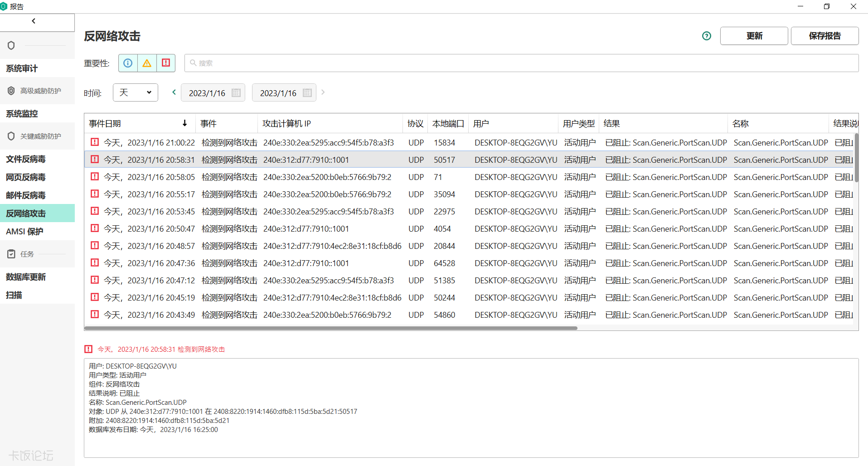Click vertical scrollbar of events table
This screenshot has width=868, height=466.
tap(856, 157)
